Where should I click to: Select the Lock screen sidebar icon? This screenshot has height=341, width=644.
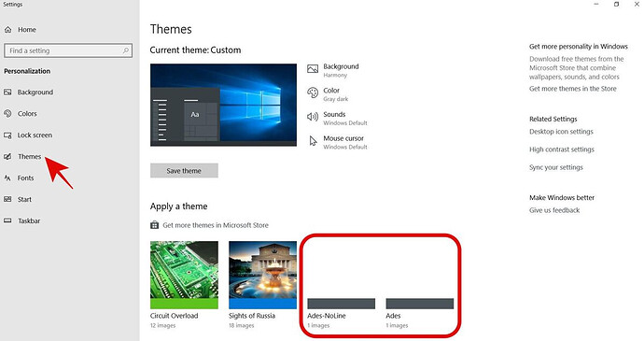point(7,135)
